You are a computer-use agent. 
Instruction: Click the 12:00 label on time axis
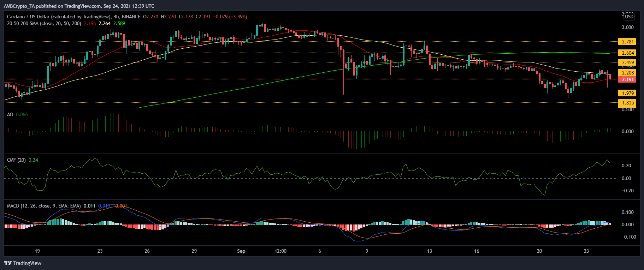pos(280,251)
